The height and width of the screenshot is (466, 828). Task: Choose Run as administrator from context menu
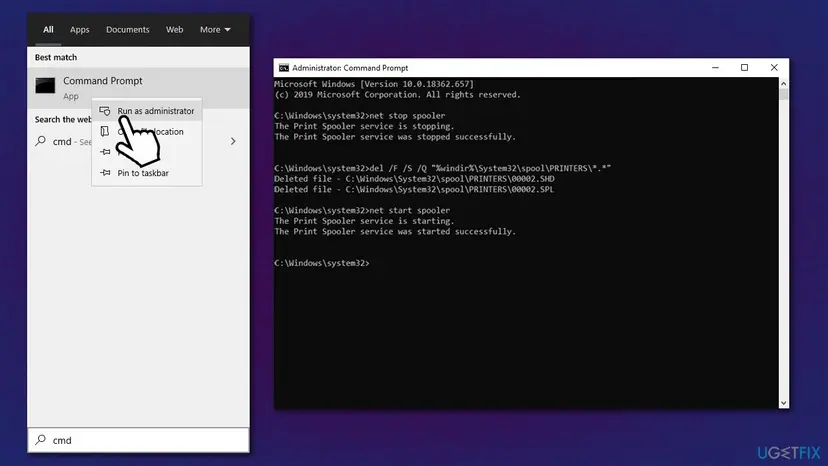pyautogui.click(x=147, y=111)
